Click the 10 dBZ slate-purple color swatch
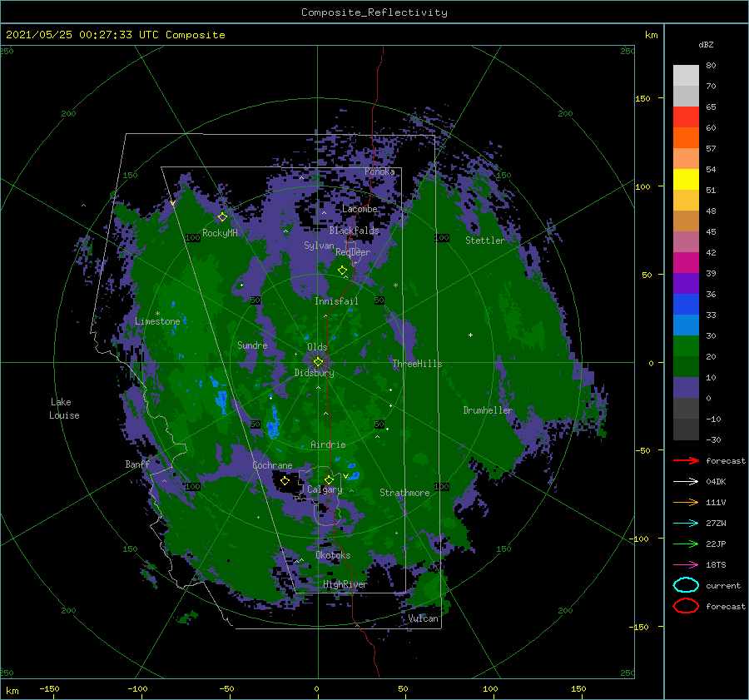The image size is (749, 700). tap(686, 388)
